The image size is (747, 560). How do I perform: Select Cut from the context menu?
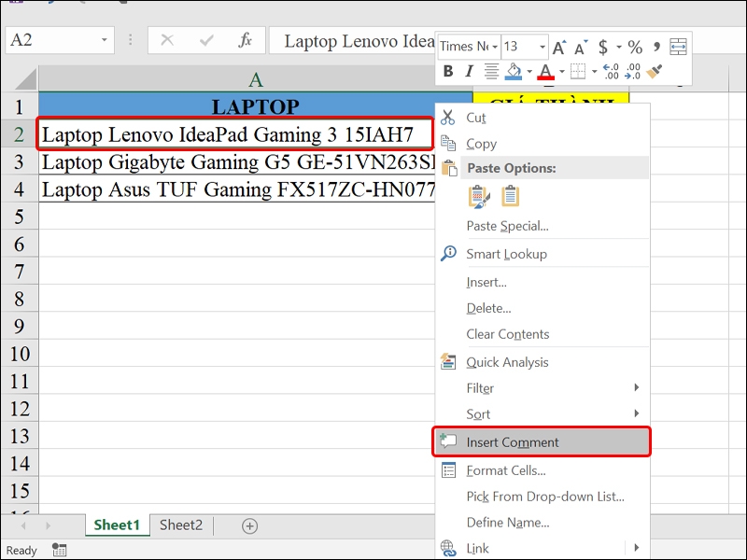[x=543, y=118]
